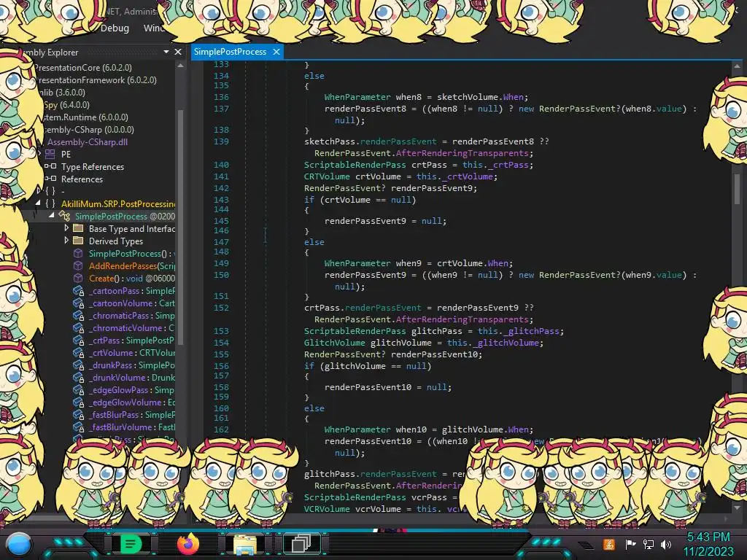The image size is (747, 560).
Task: Click the _cartoonPass field icon
Action: 79,290
